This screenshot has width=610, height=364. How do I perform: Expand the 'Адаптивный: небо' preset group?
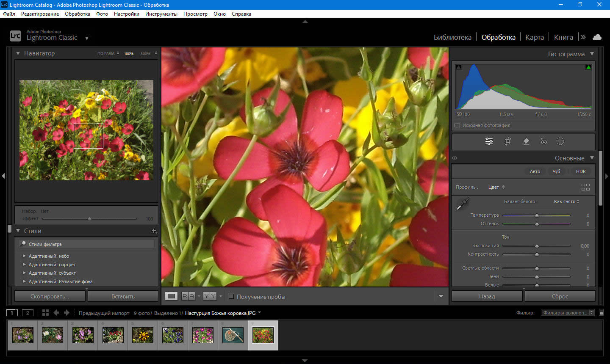point(24,256)
